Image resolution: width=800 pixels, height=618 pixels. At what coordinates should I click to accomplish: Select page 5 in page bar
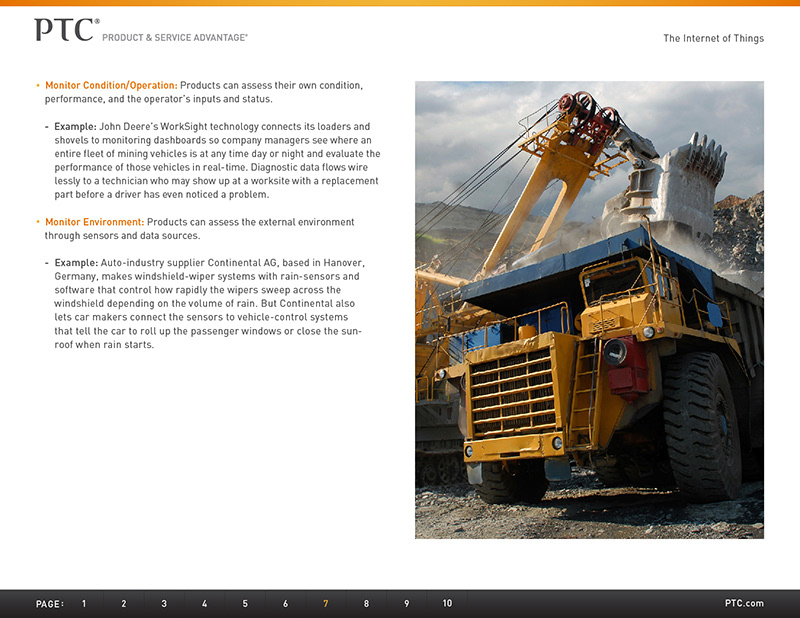(245, 604)
